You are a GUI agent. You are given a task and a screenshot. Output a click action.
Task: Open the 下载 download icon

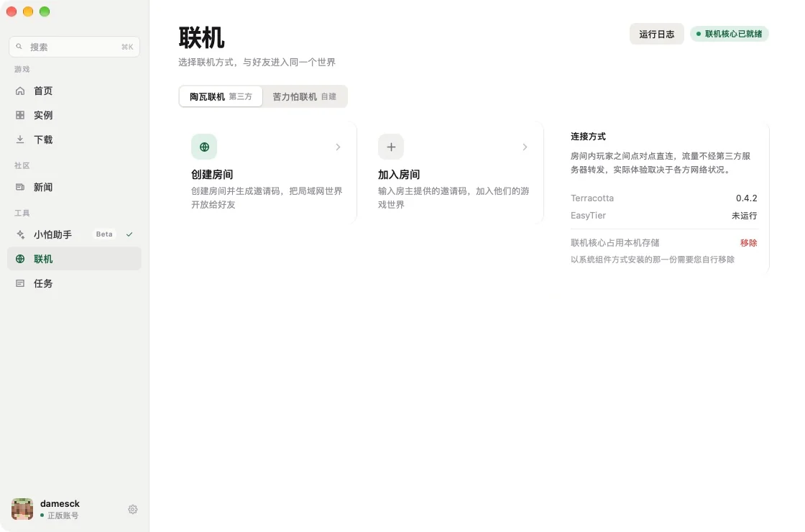coord(20,139)
